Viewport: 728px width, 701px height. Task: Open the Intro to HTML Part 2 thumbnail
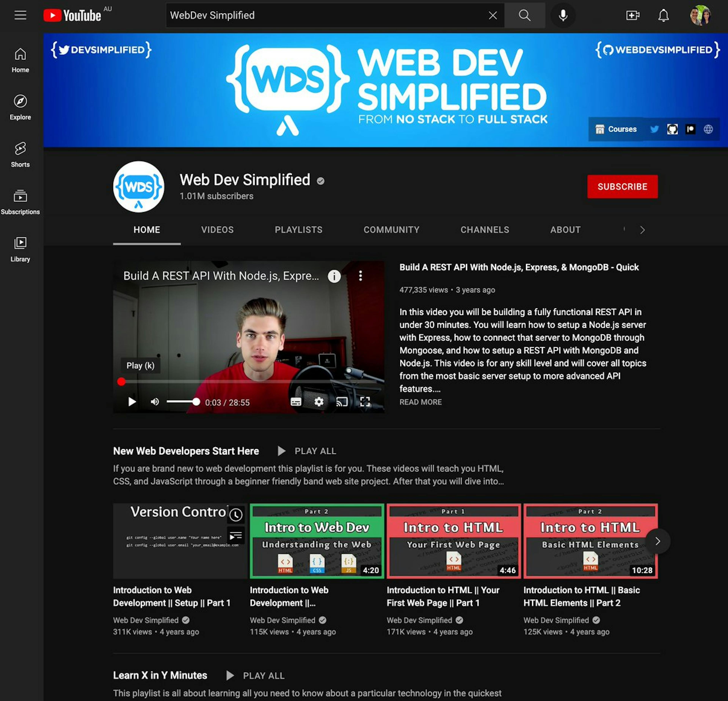590,541
